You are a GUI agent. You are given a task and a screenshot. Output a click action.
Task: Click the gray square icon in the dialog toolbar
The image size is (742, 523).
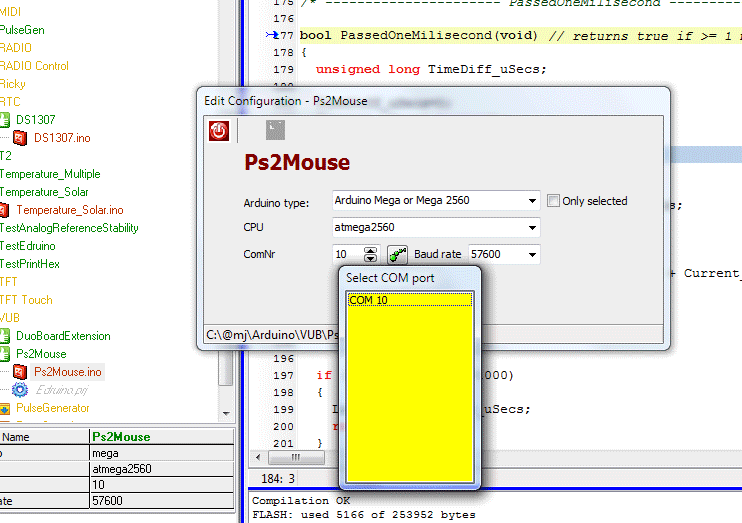275,130
